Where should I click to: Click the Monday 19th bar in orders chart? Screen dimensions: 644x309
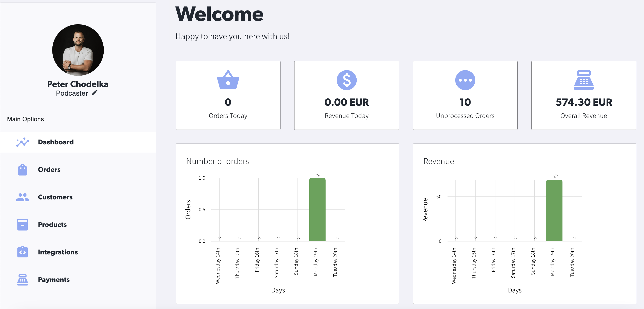pyautogui.click(x=317, y=210)
